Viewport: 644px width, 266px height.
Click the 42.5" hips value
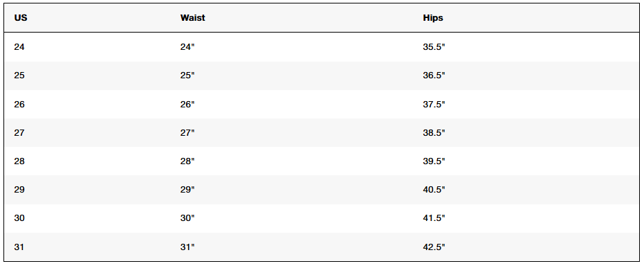pos(434,247)
